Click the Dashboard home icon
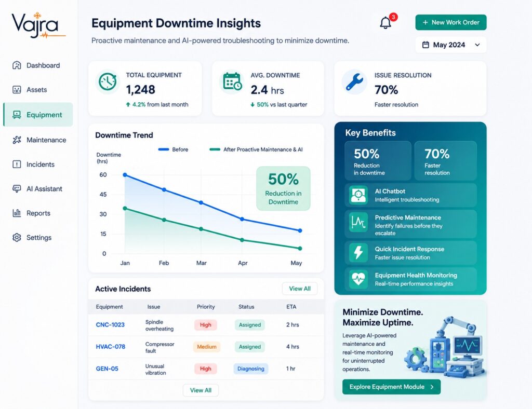This screenshot has height=409, width=532. [x=17, y=65]
